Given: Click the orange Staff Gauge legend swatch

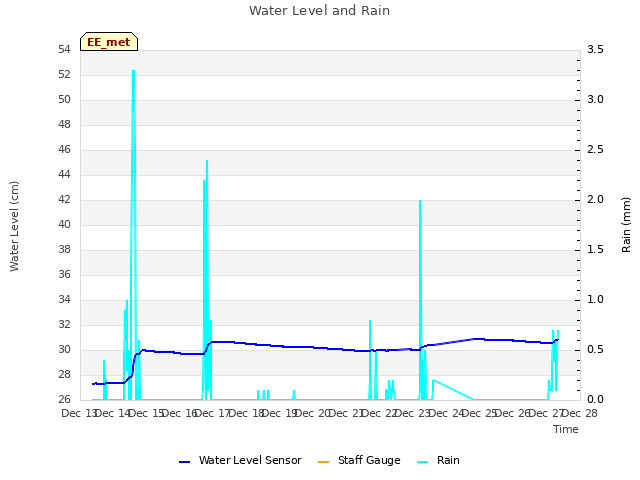Looking at the screenshot, I should 323,462.
